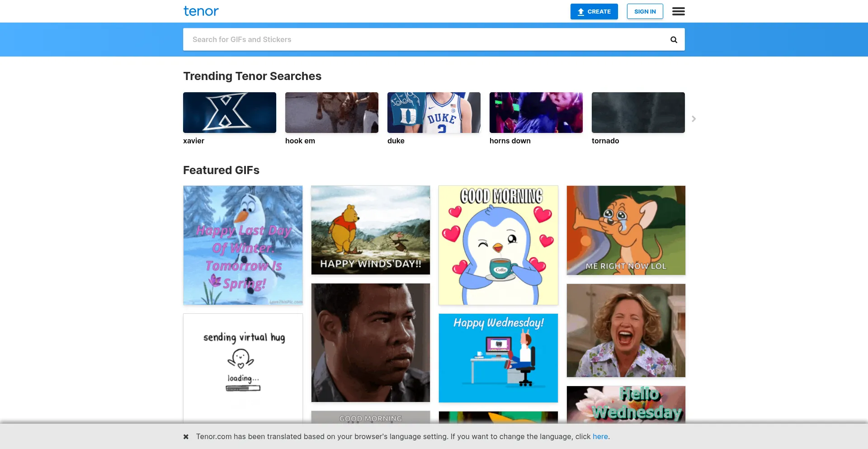Open the Happy Winds'day Pooh GIF
This screenshot has height=449, width=868.
coord(370,230)
